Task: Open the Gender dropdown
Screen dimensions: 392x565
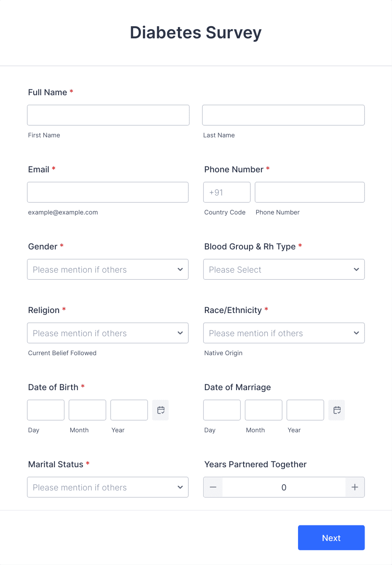Action: coord(107,269)
